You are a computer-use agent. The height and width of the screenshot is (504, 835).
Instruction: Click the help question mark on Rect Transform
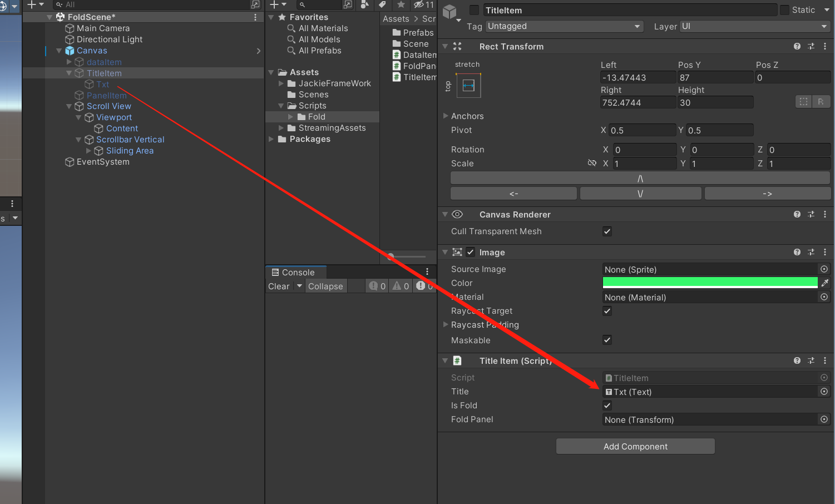point(797,46)
